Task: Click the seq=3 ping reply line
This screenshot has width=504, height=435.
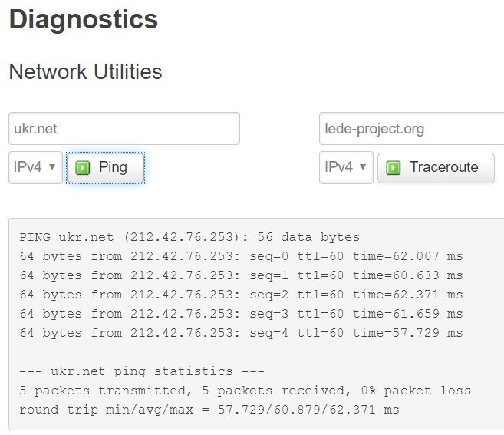Action: point(241,314)
